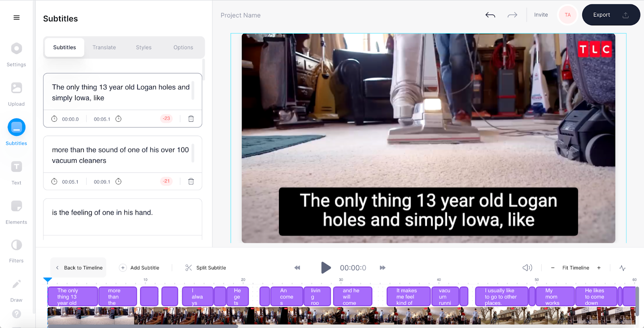Open the Filters panel

[x=17, y=251]
